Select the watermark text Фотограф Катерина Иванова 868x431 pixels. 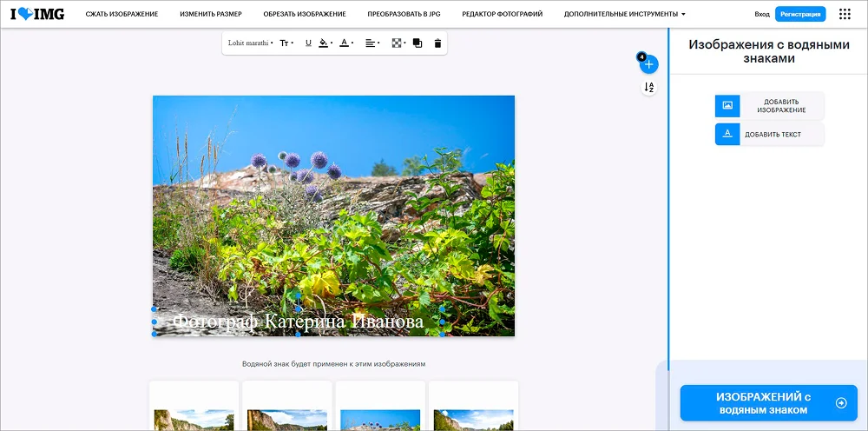(x=299, y=322)
